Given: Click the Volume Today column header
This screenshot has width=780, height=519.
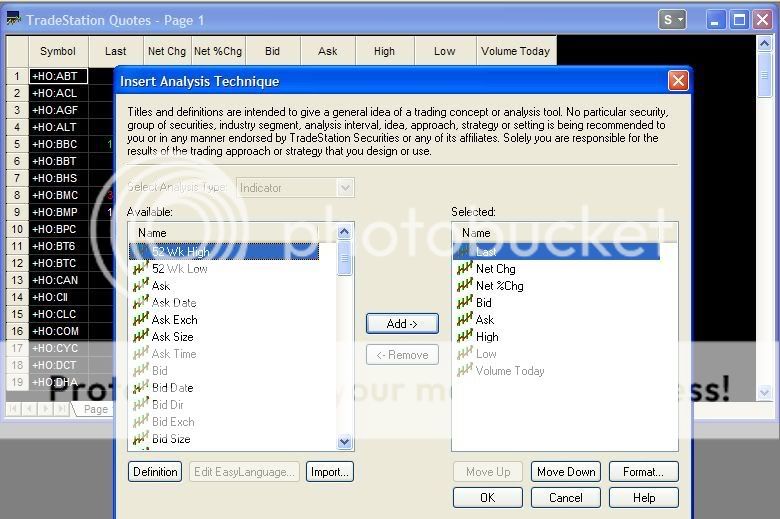Looking at the screenshot, I should coord(516,51).
